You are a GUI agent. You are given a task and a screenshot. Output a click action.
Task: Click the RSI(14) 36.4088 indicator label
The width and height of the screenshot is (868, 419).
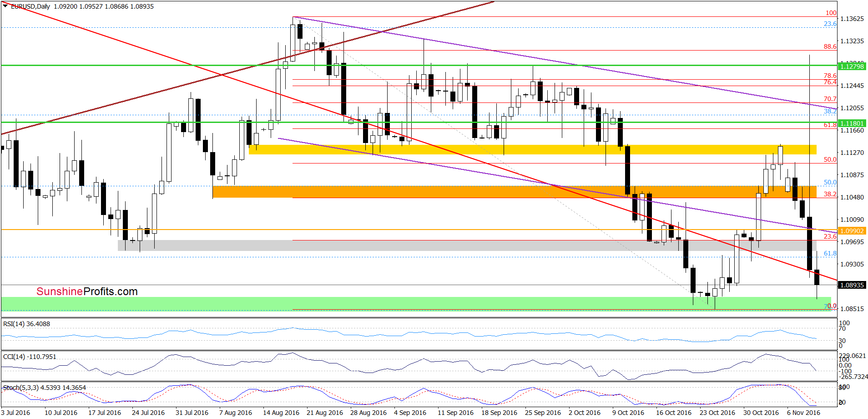coord(27,324)
